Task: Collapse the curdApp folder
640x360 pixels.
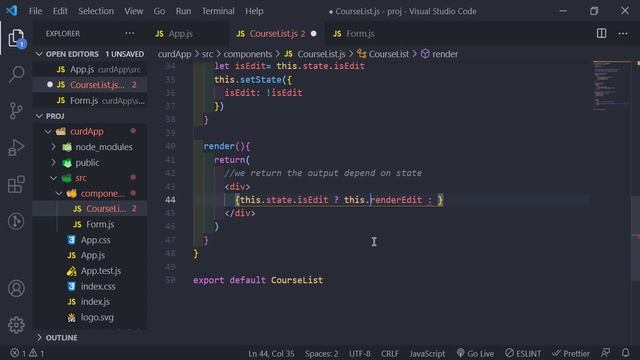Action: [90, 131]
